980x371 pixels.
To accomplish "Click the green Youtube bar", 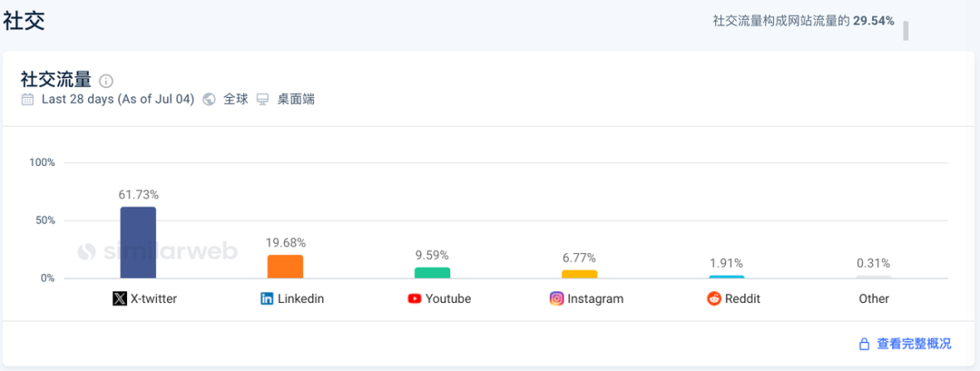I will [x=433, y=273].
